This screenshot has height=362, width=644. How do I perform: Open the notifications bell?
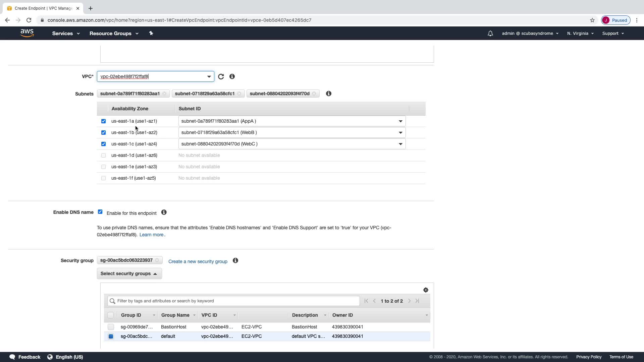pyautogui.click(x=490, y=34)
